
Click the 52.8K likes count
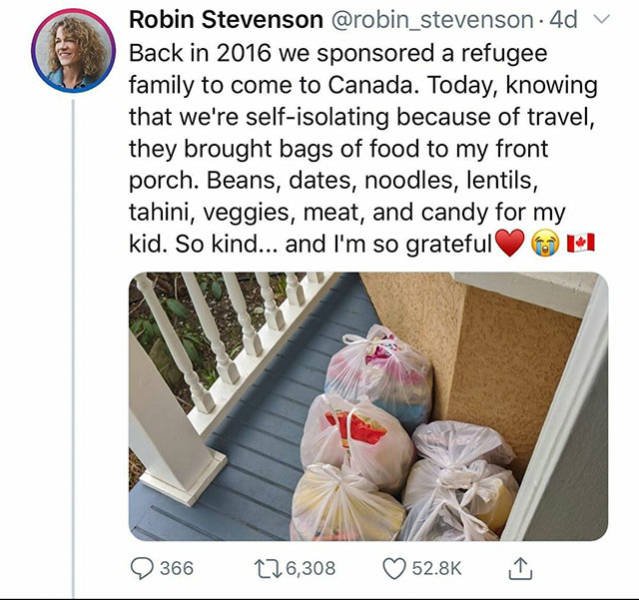[x=436, y=568]
